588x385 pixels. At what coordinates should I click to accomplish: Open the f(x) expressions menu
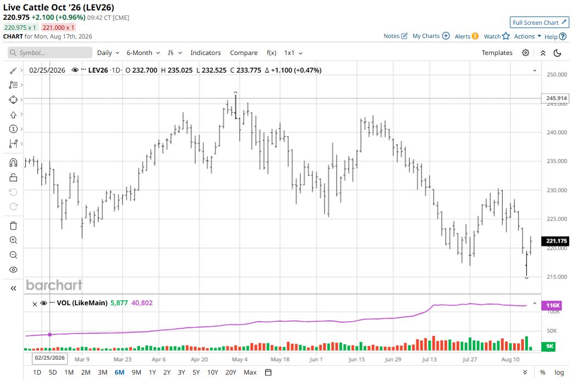(272, 53)
